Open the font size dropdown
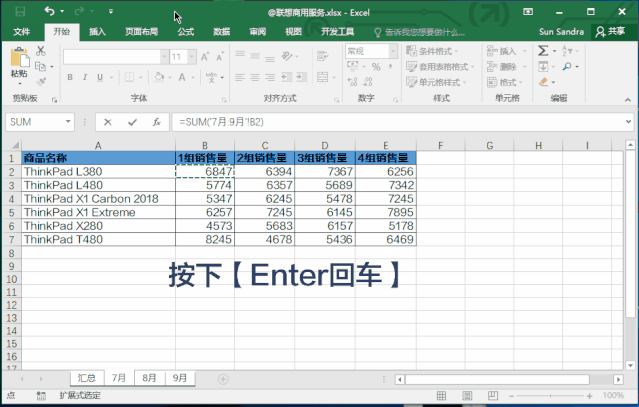The height and width of the screenshot is (407, 639). pyautogui.click(x=192, y=57)
